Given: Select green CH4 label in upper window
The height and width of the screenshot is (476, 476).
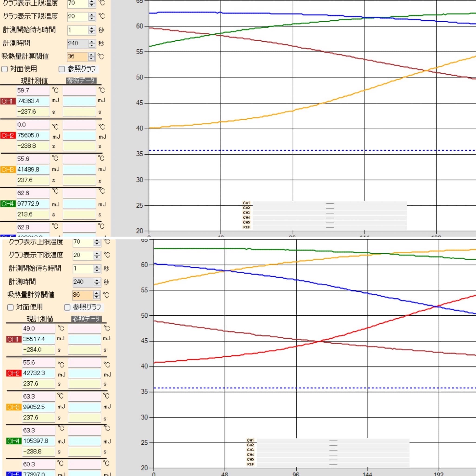Looking at the screenshot, I should pyautogui.click(x=8, y=204).
